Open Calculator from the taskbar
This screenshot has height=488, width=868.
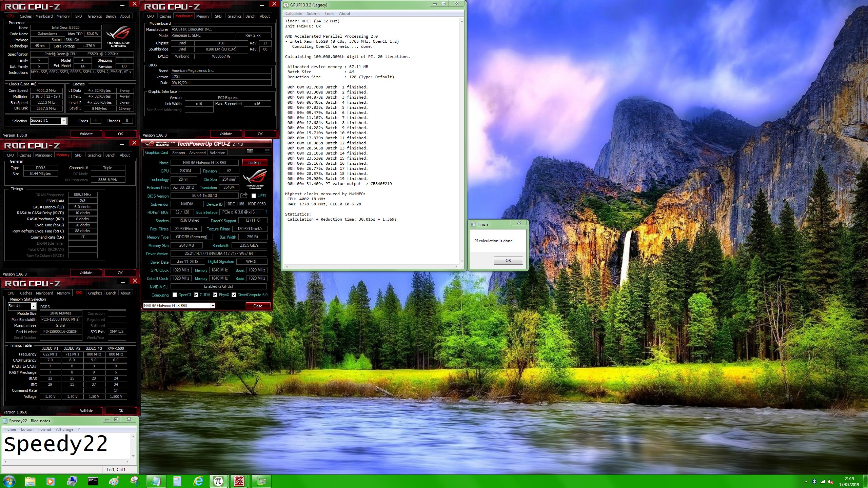click(177, 481)
